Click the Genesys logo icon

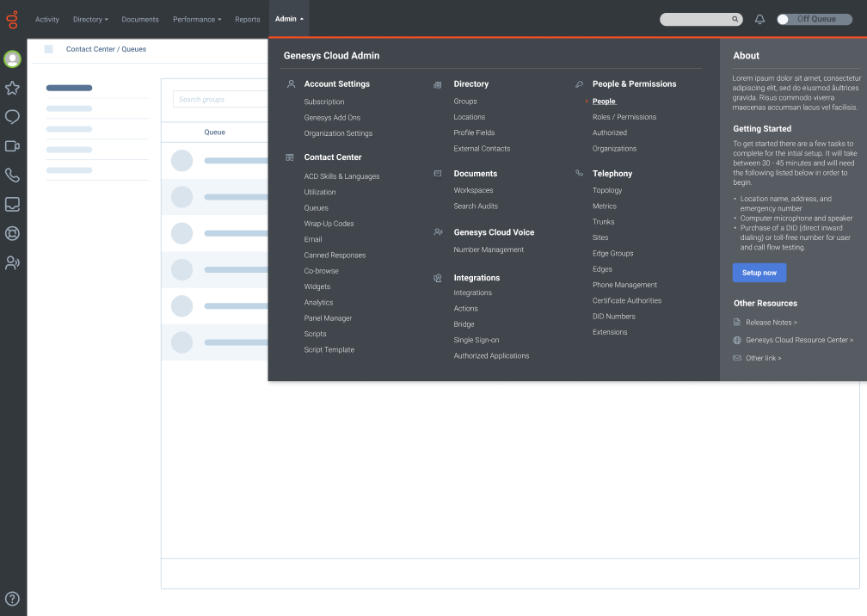pos(12,19)
